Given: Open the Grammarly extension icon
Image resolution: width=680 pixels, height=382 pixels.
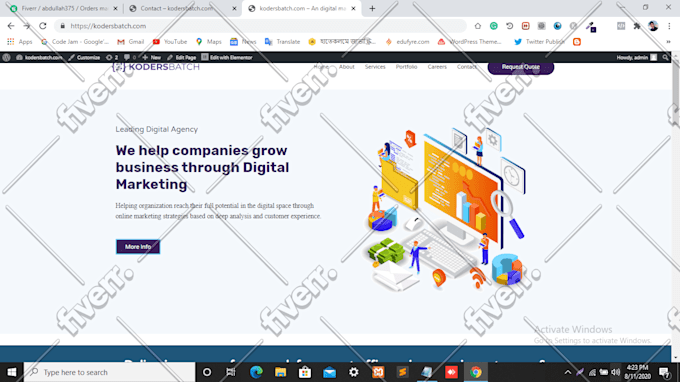Looking at the screenshot, I should coord(494,26).
